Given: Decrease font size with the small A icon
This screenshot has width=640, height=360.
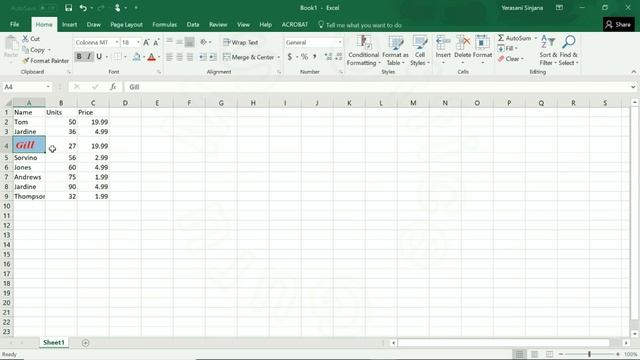Looking at the screenshot, I should coord(156,42).
